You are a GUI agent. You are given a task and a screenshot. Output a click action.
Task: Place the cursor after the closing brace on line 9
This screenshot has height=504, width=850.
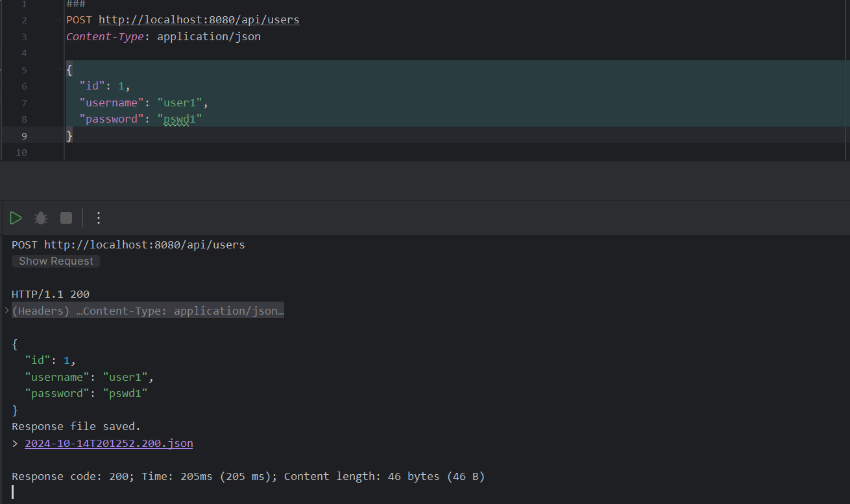(x=74, y=136)
